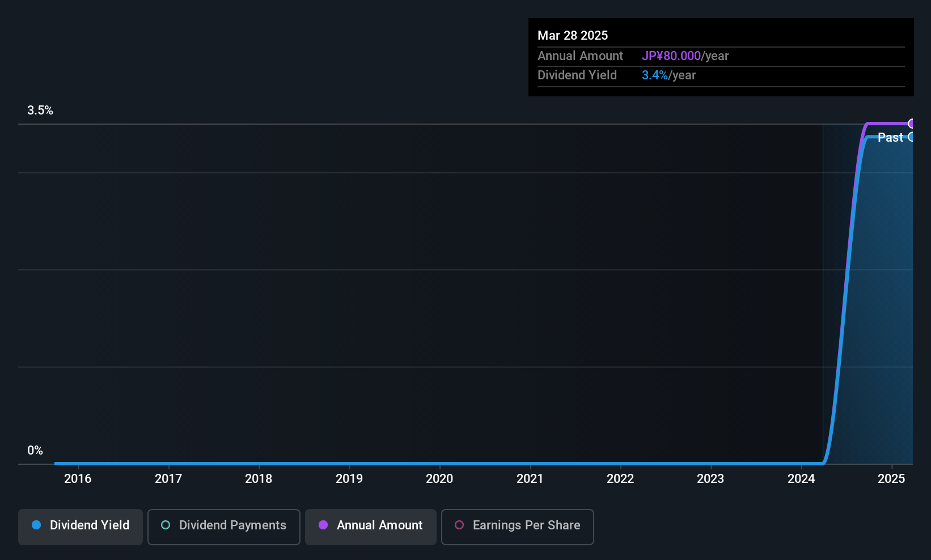Click the 2020 x-axis label
This screenshot has height=560, width=931.
(x=439, y=478)
